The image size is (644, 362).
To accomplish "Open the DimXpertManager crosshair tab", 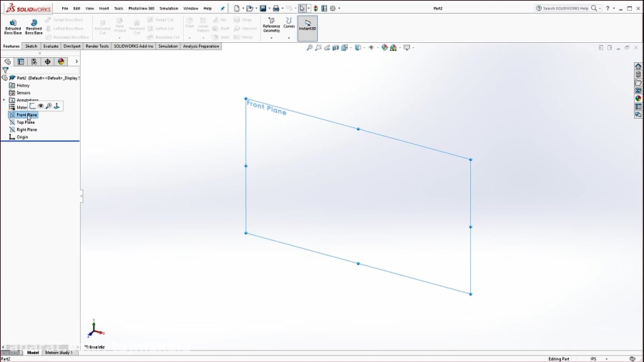I will pos(48,62).
